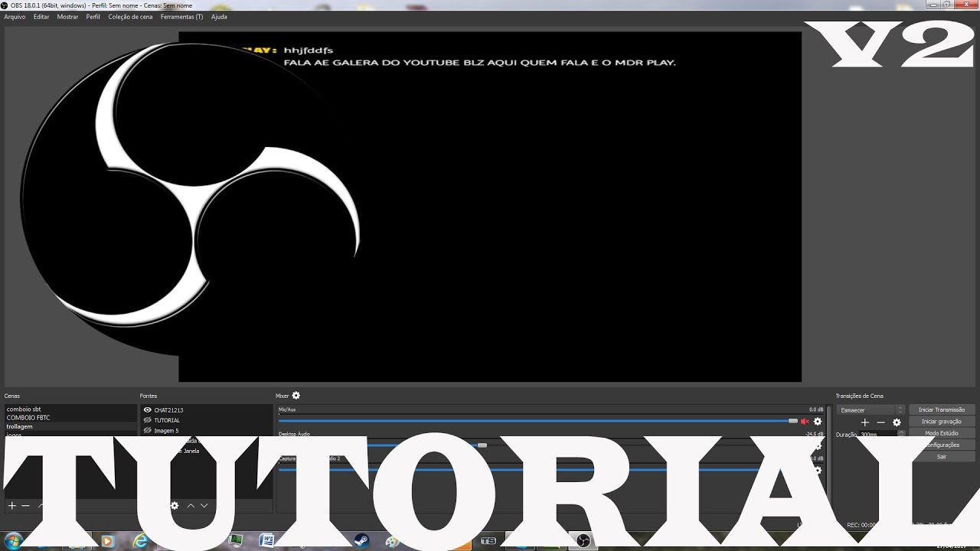This screenshot has width=980, height=551.
Task: Open the Mostrar menu
Action: tap(67, 17)
